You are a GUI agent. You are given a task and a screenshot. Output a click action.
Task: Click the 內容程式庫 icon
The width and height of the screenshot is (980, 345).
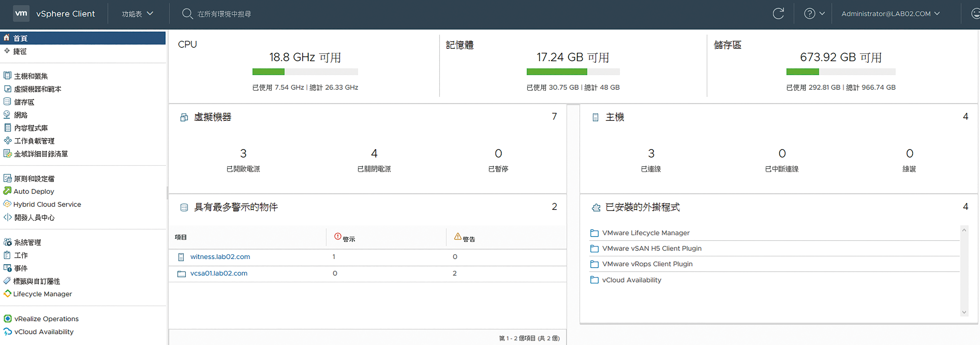pos(7,127)
